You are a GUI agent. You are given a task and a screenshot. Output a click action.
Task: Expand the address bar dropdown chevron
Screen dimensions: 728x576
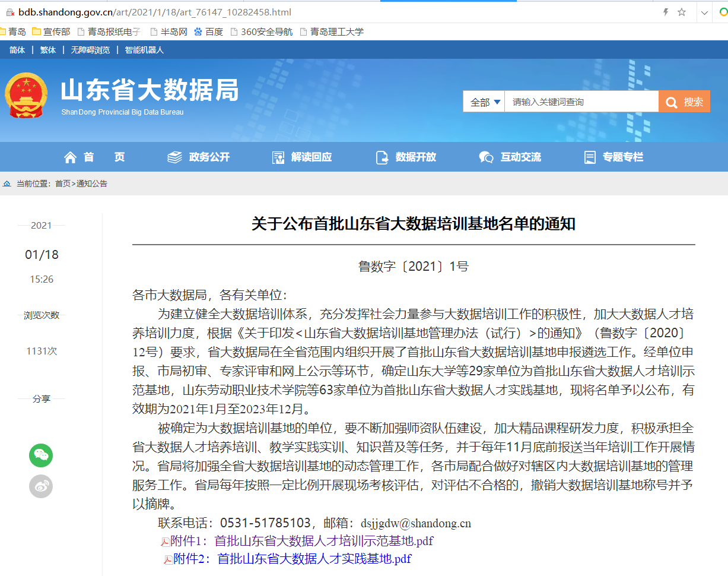point(704,12)
